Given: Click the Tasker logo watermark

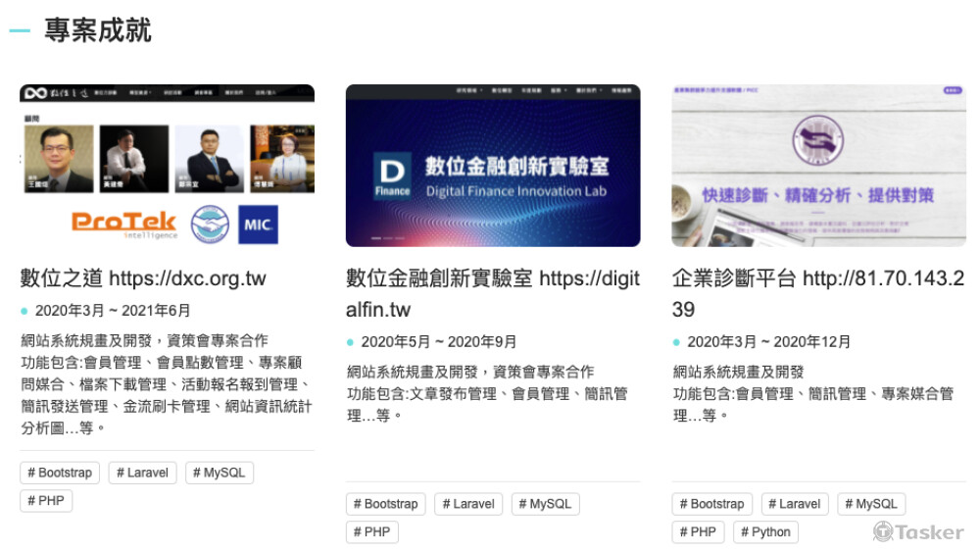Looking at the screenshot, I should click(918, 530).
